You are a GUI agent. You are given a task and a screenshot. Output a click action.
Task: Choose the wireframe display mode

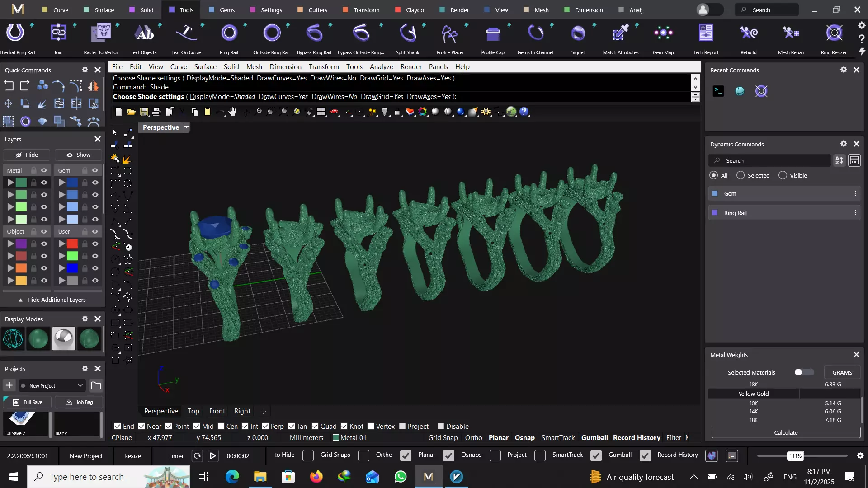tap(13, 339)
